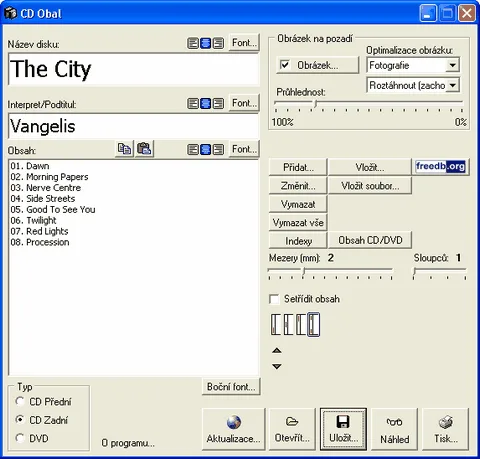Center-align the Interpret/Podtitul text

click(x=205, y=104)
